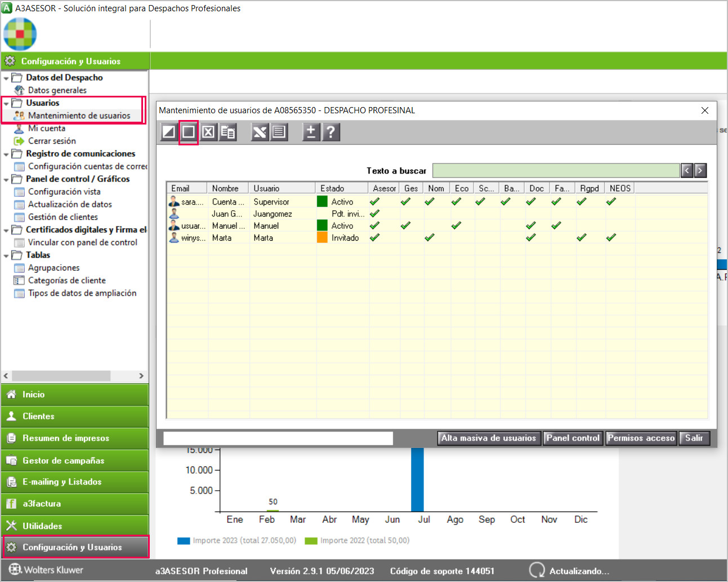Select Cerrar sesión in the tree

click(x=52, y=141)
